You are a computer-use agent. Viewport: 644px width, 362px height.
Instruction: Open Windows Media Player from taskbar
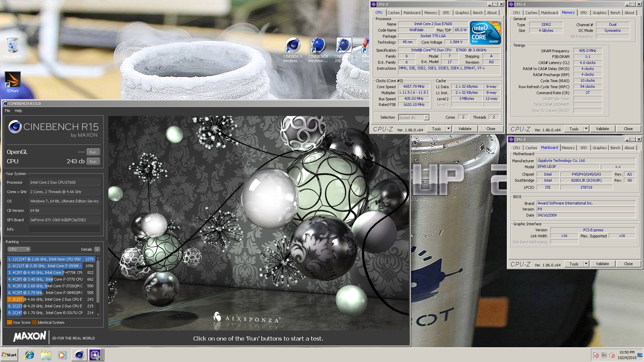click(62, 355)
